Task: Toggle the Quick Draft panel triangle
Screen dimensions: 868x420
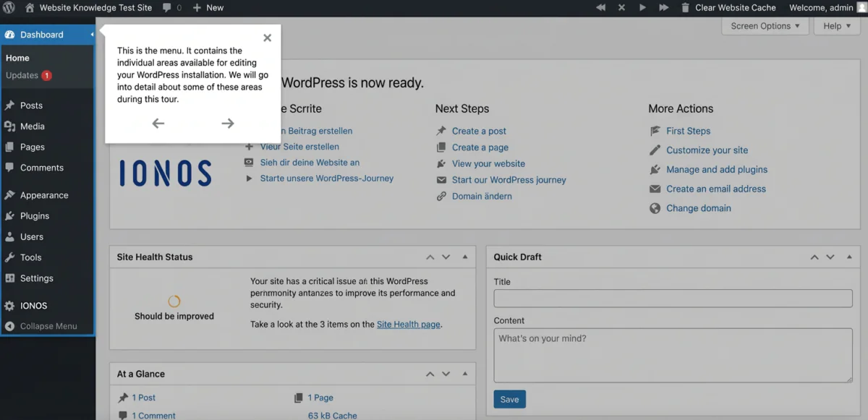Action: pos(849,257)
